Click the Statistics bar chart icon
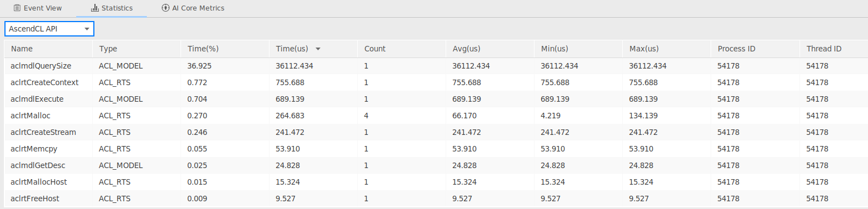Screen dimensions: 868x209 coord(95,8)
